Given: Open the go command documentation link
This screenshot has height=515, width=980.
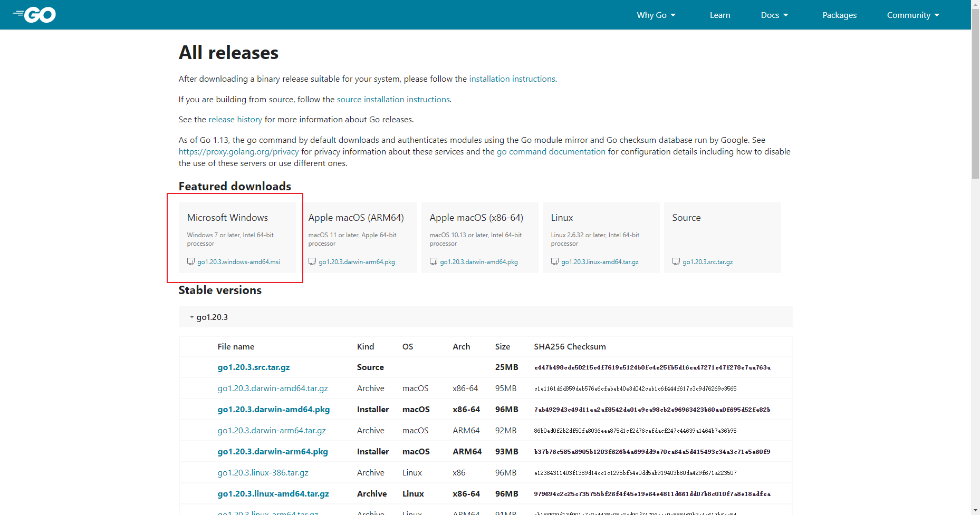Looking at the screenshot, I should pyautogui.click(x=551, y=151).
